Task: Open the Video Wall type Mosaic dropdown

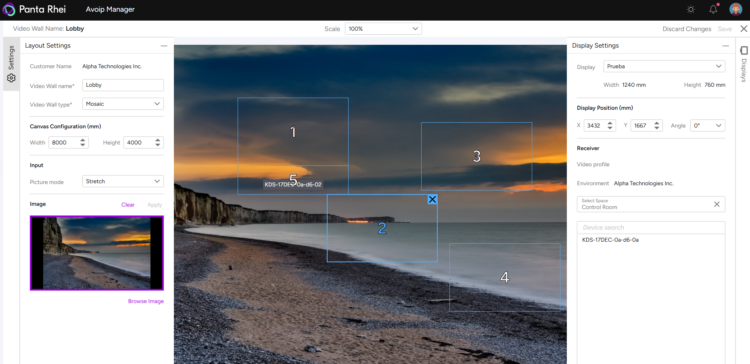Action: tap(123, 104)
